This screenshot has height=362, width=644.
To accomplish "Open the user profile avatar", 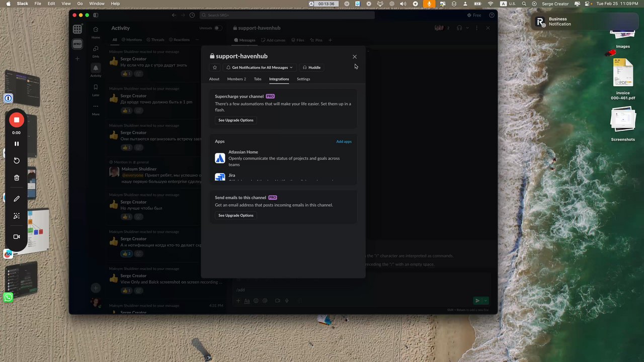I will click(95, 303).
